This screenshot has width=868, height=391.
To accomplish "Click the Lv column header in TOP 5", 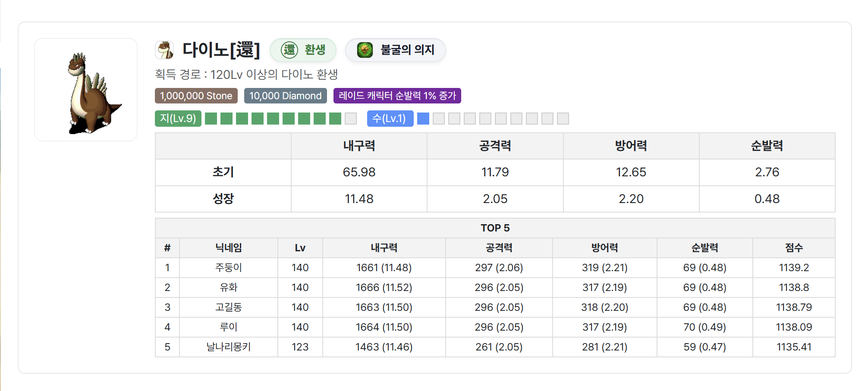I will (x=300, y=248).
